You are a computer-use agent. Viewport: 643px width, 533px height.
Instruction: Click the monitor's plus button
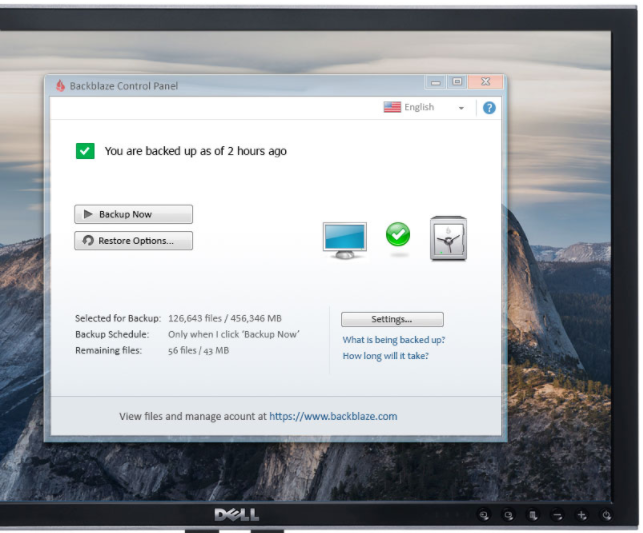tap(582, 515)
